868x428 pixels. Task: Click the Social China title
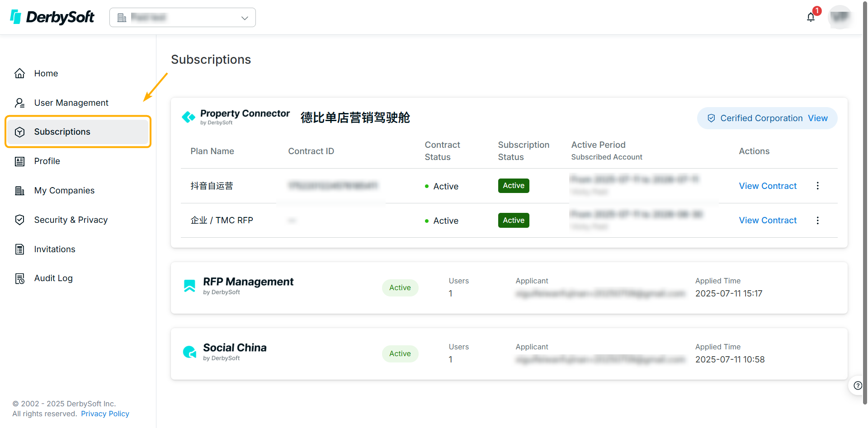pos(235,348)
